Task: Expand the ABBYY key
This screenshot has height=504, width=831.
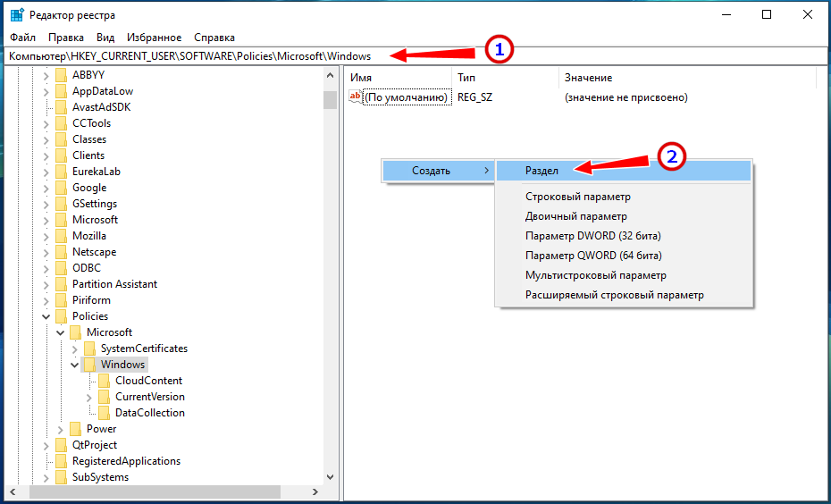Action: point(46,75)
